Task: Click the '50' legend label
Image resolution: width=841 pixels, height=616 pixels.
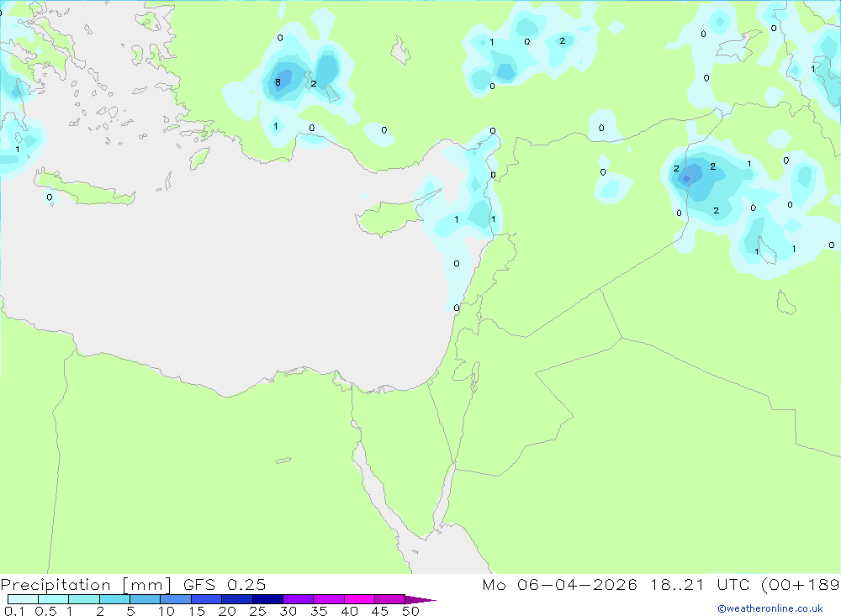Action: point(410,611)
